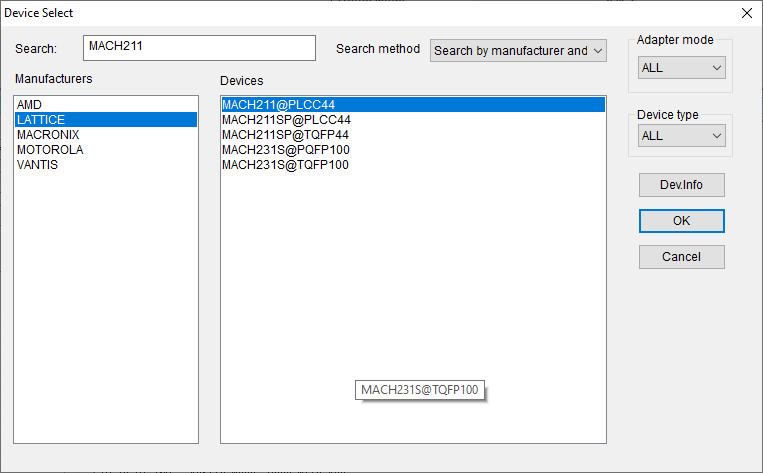Viewport: 763px width, 473px height.
Task: Confirm selection with the OK button
Action: pos(681,221)
